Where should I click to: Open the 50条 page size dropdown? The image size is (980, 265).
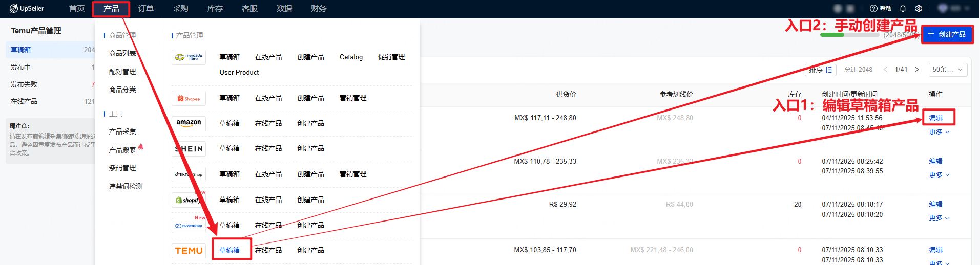click(x=947, y=70)
